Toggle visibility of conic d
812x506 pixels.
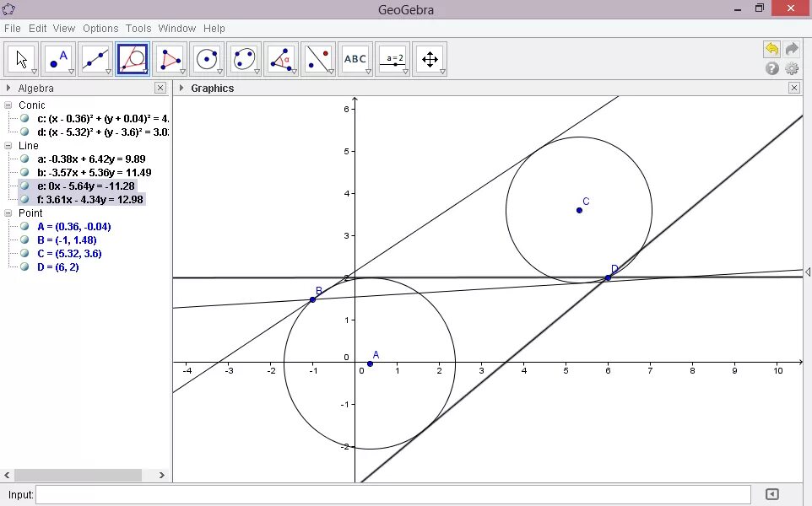[x=24, y=132]
